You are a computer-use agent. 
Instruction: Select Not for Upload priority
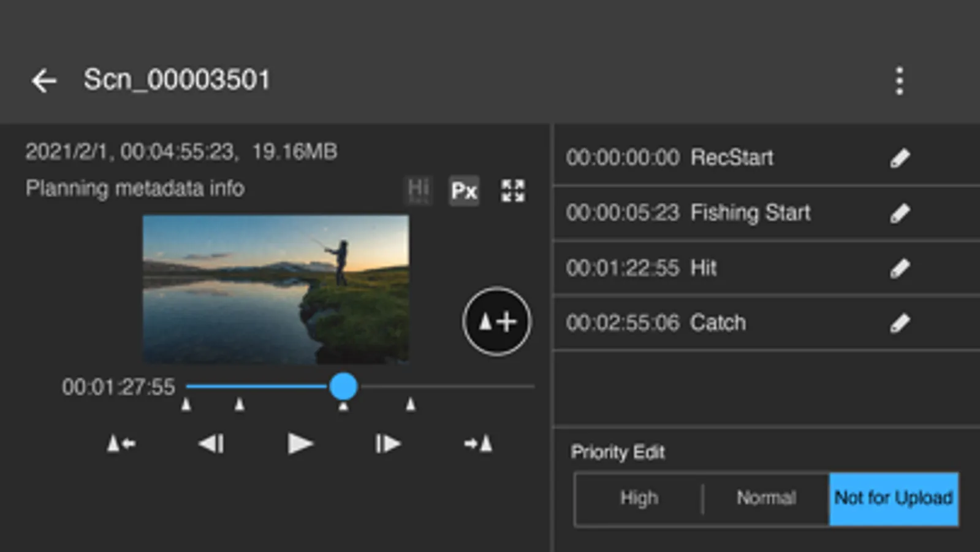pos(893,498)
